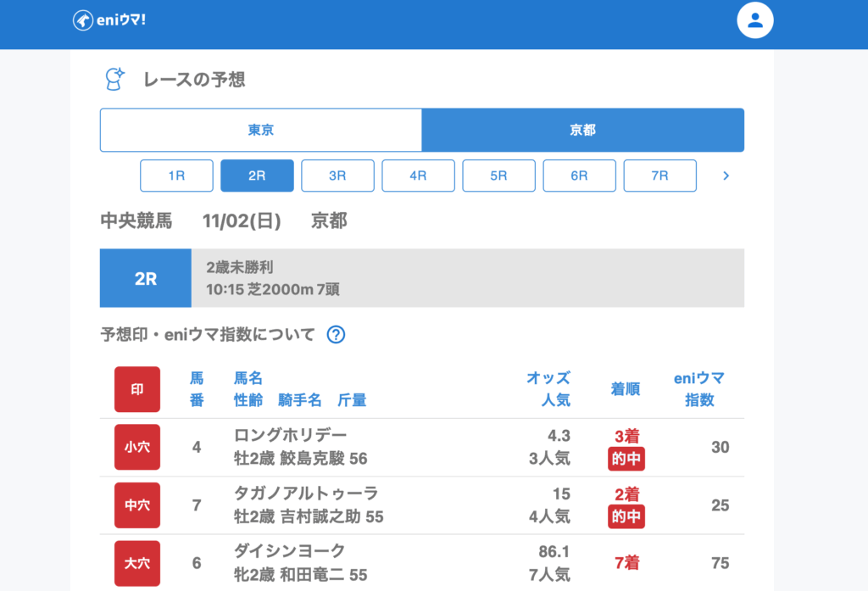The height and width of the screenshot is (591, 868).
Task: Click the 大穴 prediction mark badge
Action: [x=137, y=563]
